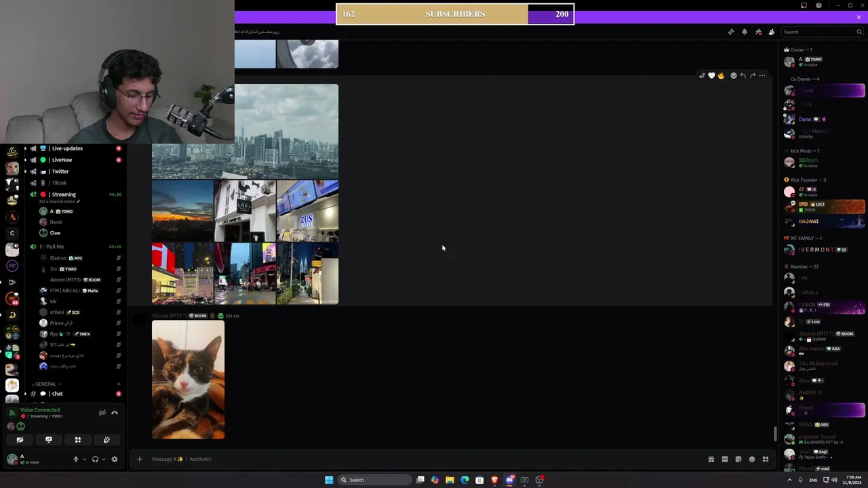Open the Help question mark icon
868x488 pixels.
[x=819, y=5]
